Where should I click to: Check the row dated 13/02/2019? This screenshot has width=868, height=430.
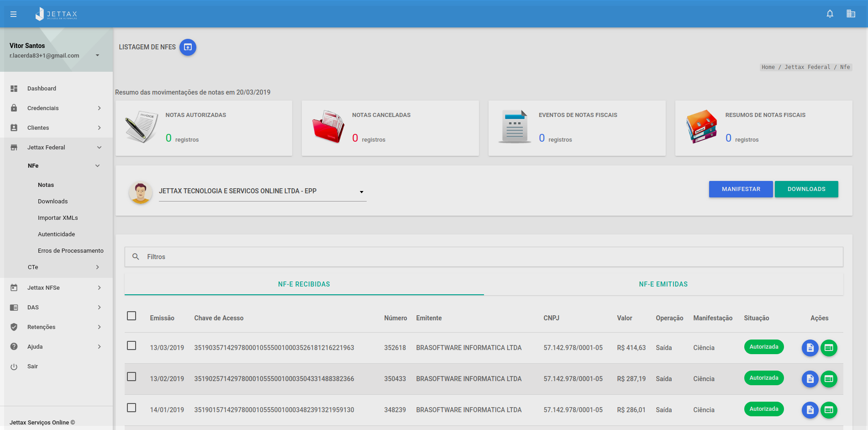pos(132,377)
